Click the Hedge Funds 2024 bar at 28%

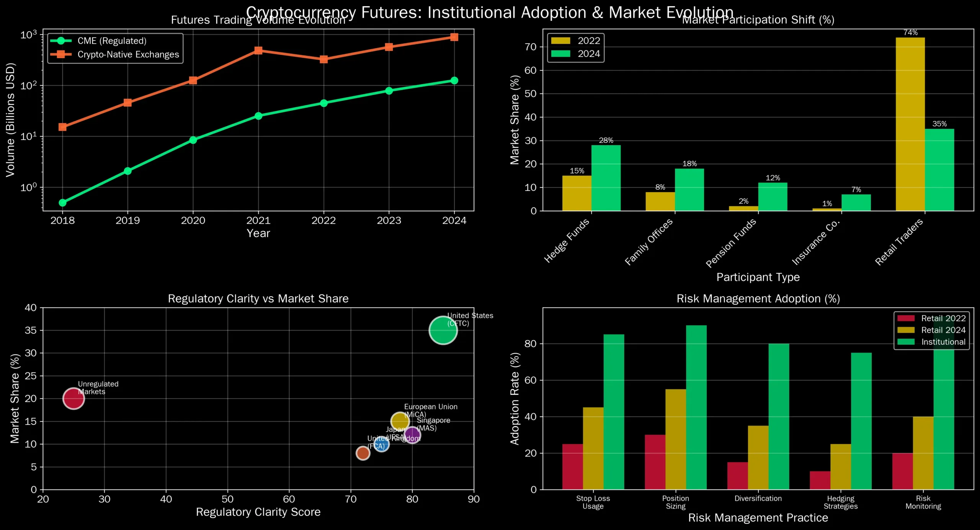coord(606,178)
